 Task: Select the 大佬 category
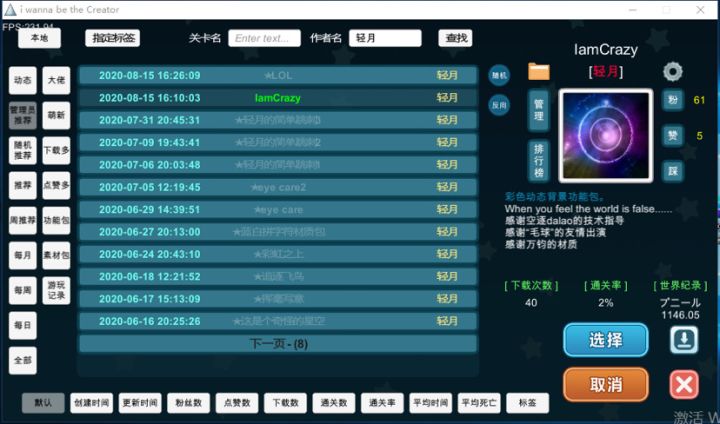pos(56,80)
